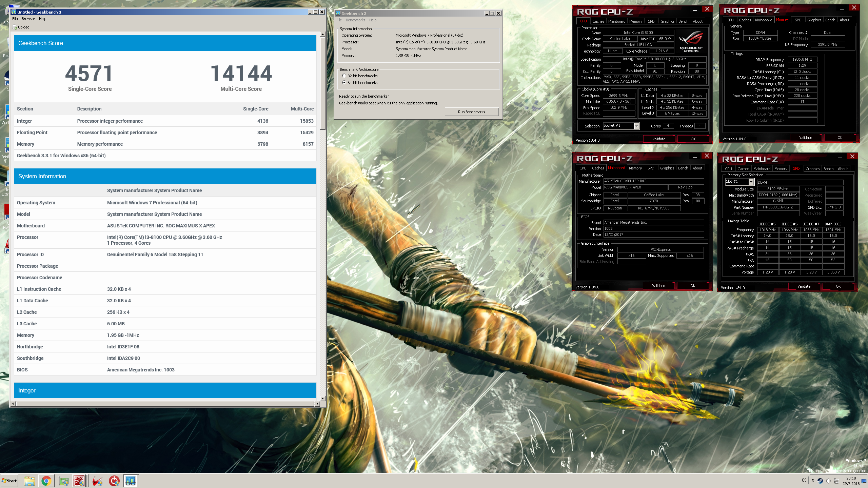
Task: Open the red wing-shaped taskbar app
Action: pos(98,481)
